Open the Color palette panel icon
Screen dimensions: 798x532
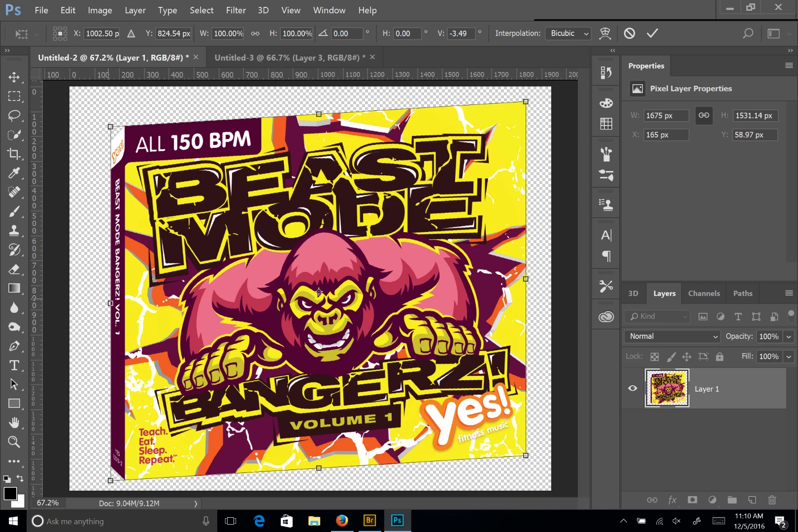click(x=606, y=103)
